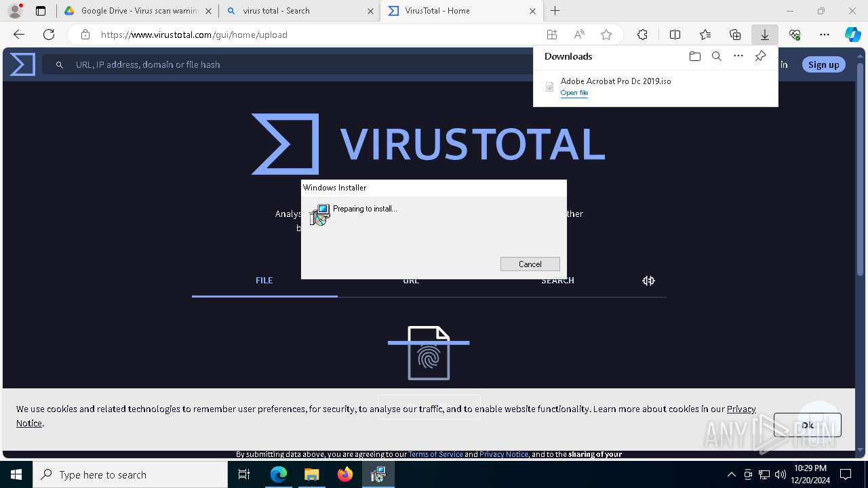Show hidden system tray icons
868x488 pixels.
[x=731, y=474]
